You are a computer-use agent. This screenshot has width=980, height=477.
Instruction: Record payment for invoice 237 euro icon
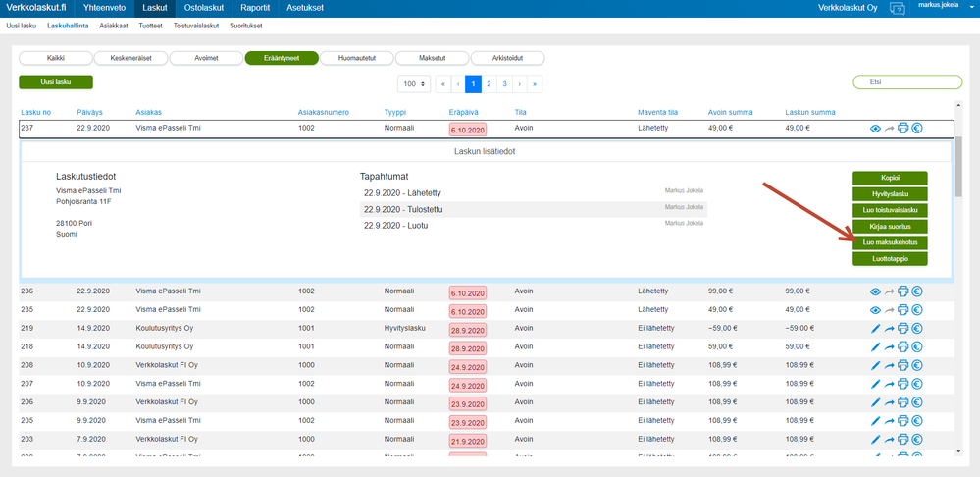click(x=917, y=129)
